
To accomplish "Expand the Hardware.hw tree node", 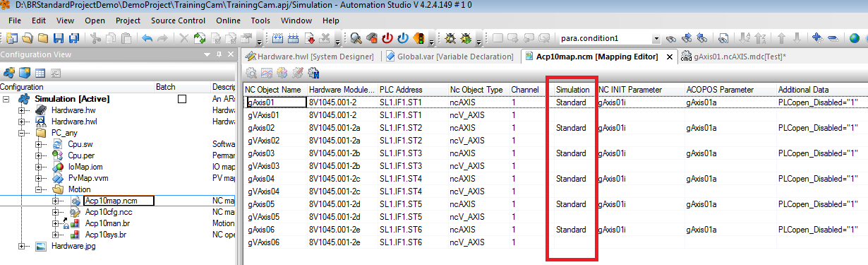I will tap(22, 110).
